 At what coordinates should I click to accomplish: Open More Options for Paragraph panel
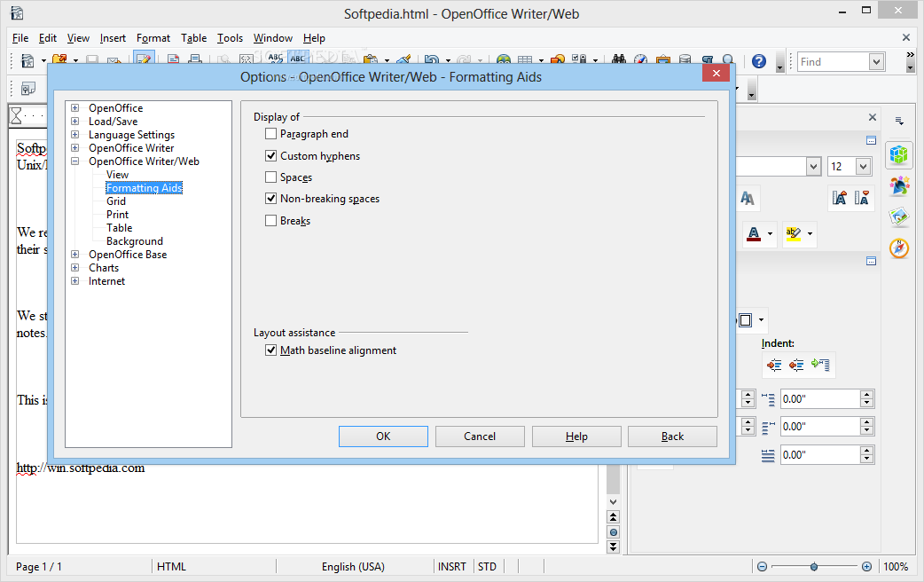(x=871, y=261)
